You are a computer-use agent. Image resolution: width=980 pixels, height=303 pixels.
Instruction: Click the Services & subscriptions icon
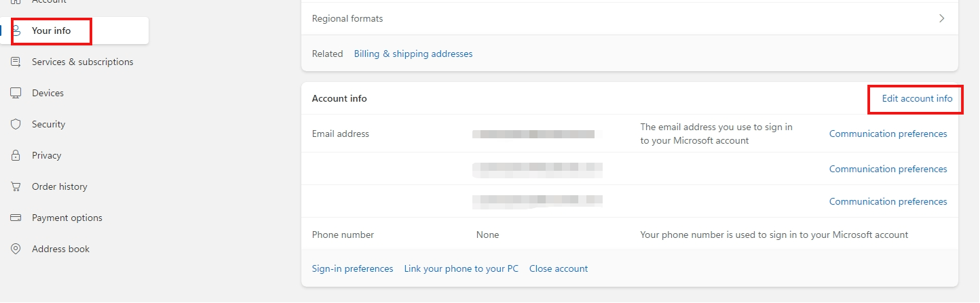coord(16,62)
